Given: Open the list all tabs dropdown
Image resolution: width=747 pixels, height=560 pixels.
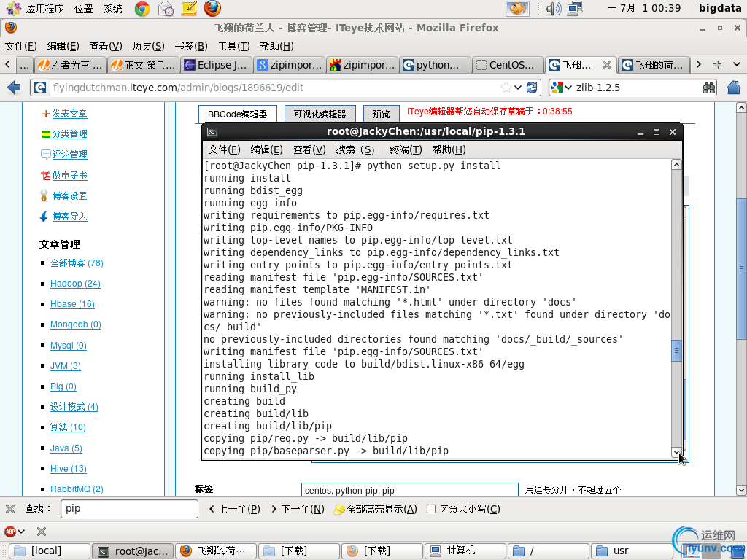Looking at the screenshot, I should point(737,64).
